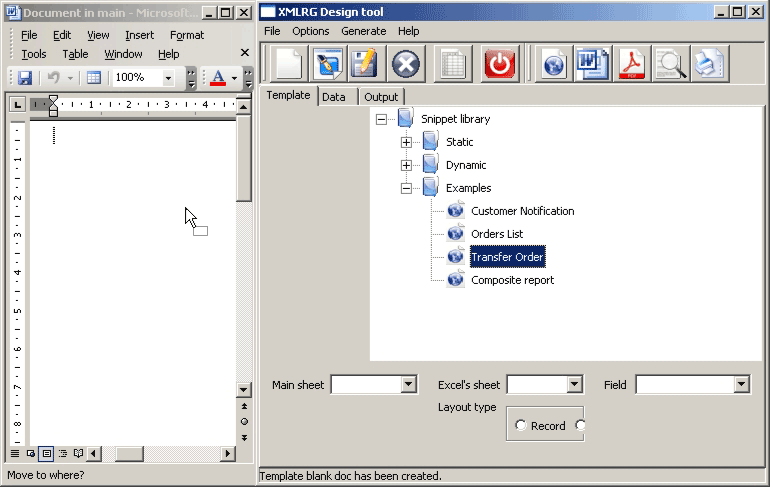Click the spreadsheet data icon
The image size is (770, 487).
(453, 64)
